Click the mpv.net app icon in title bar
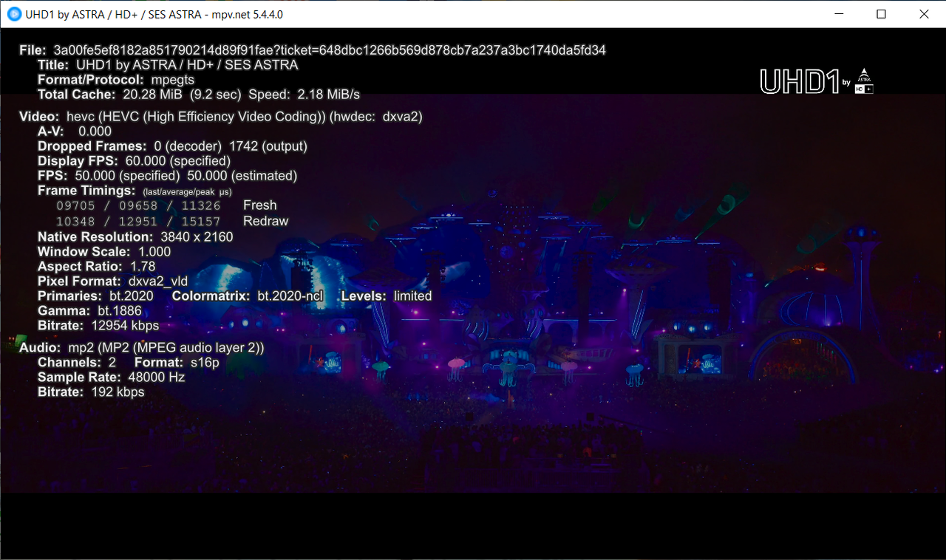Viewport: 946px width, 560px height. (14, 14)
